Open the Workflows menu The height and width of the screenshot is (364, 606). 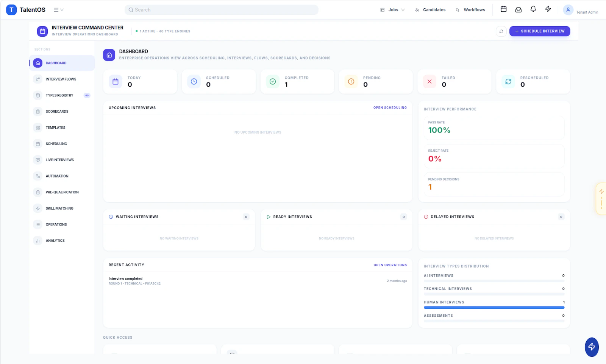(x=470, y=10)
